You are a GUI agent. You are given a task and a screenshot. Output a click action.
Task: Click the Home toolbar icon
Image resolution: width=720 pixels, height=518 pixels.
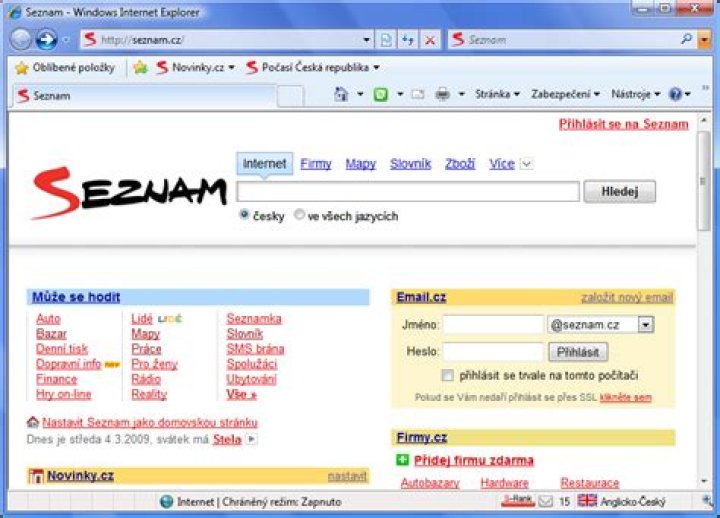coord(341,94)
